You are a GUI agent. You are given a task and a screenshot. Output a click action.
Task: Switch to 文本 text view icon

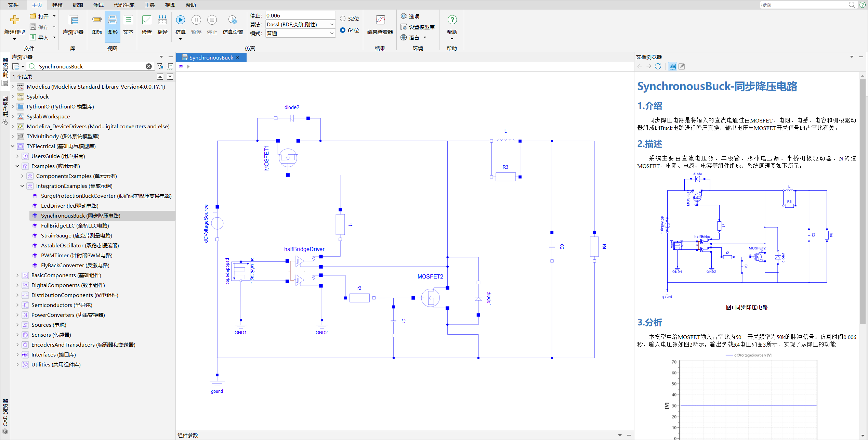coord(128,21)
